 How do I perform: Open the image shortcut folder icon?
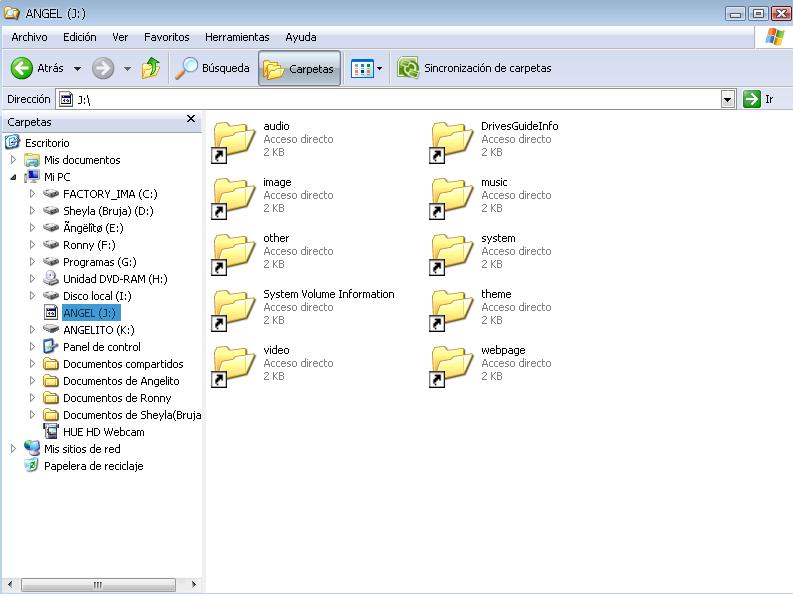[233, 199]
